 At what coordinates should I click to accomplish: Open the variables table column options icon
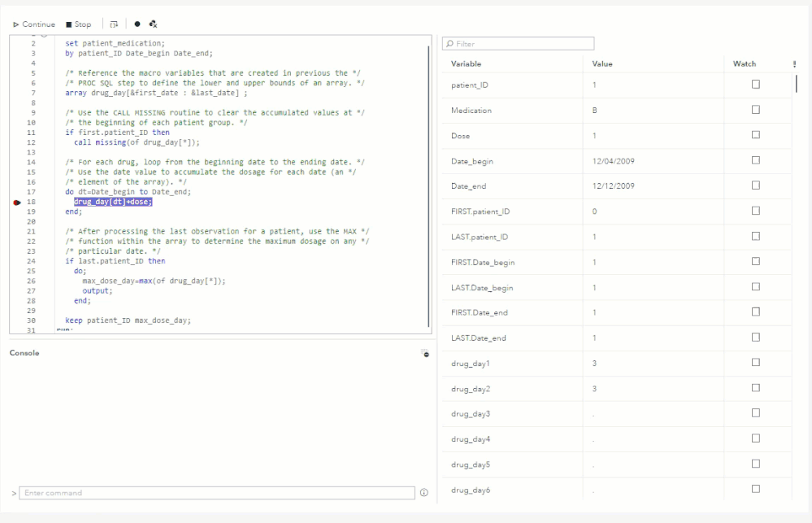(x=794, y=63)
